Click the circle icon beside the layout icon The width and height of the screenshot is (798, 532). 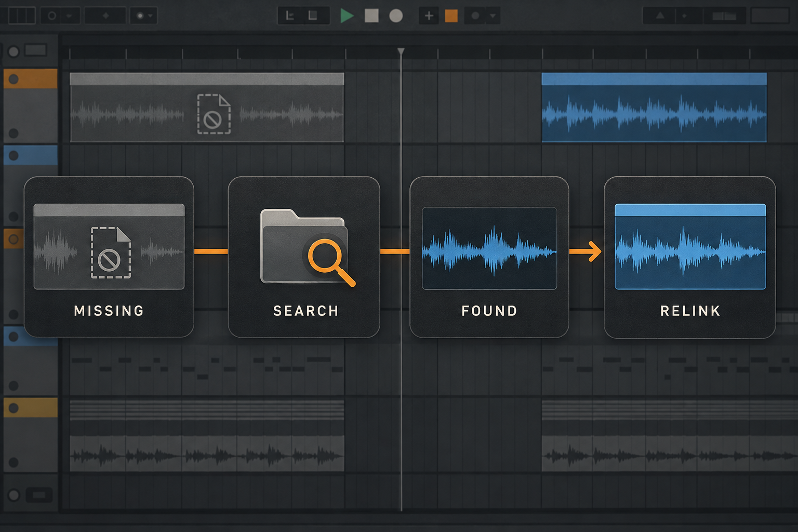(x=52, y=16)
